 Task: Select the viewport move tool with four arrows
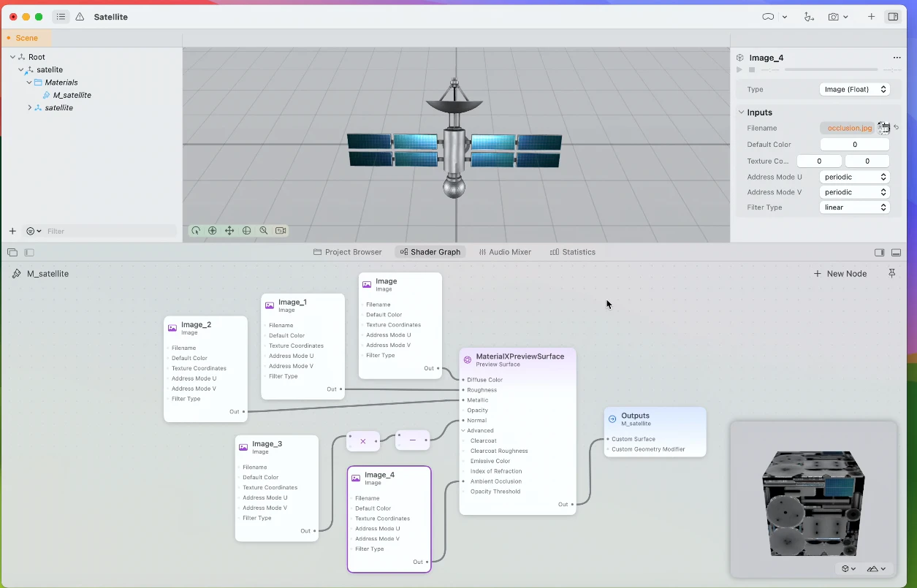229,231
